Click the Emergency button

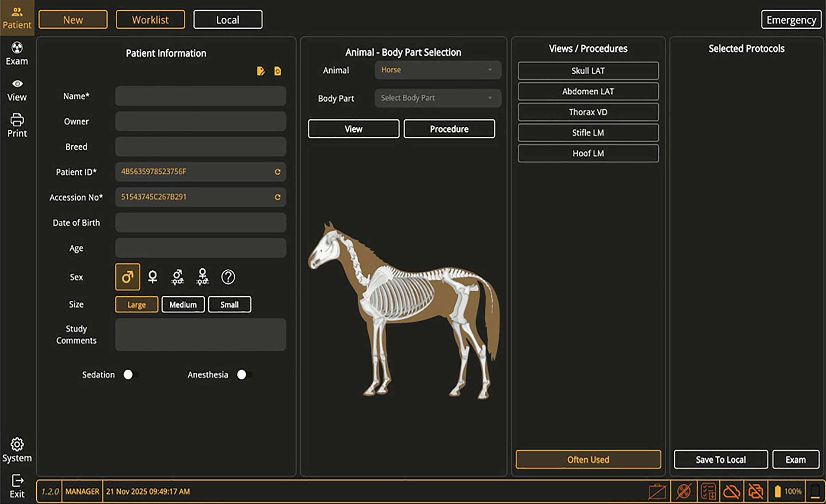[x=790, y=20]
